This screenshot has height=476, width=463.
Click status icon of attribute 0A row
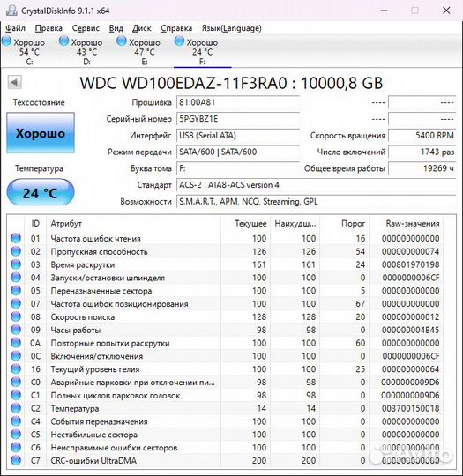[16, 343]
